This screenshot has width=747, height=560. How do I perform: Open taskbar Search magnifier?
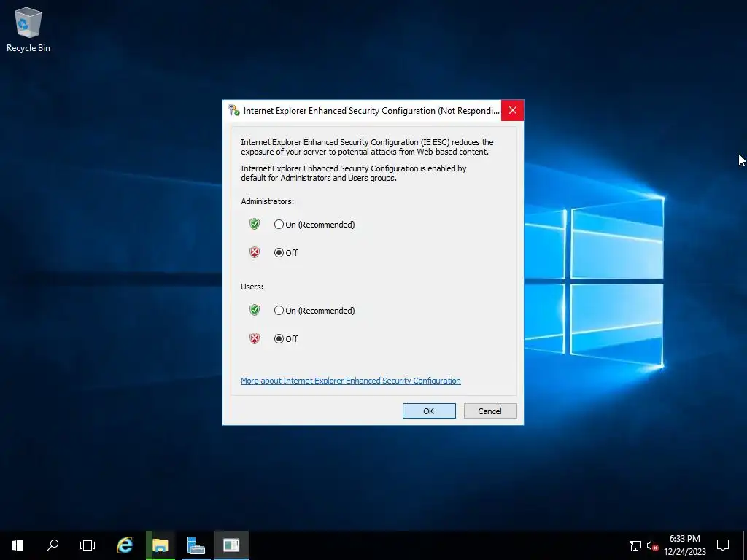(53, 545)
